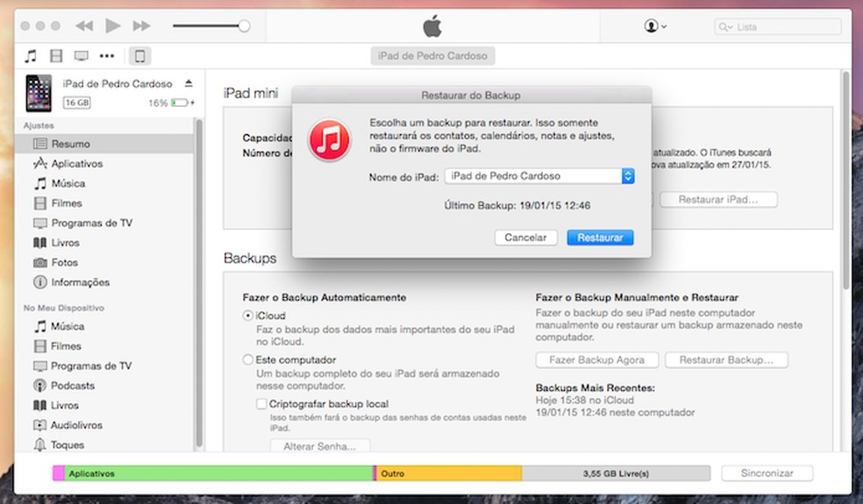Click the iPad device thumbnail in sidebar
Image resolution: width=863 pixels, height=504 pixels.
(39, 93)
